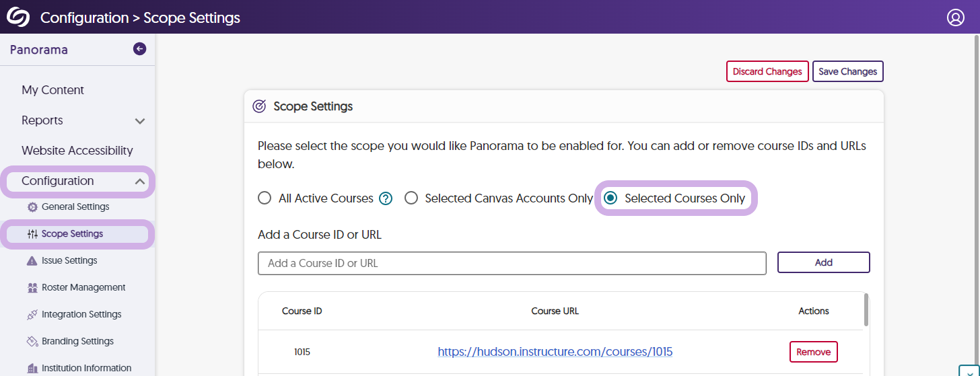Open My Content in the sidebar

tap(53, 90)
